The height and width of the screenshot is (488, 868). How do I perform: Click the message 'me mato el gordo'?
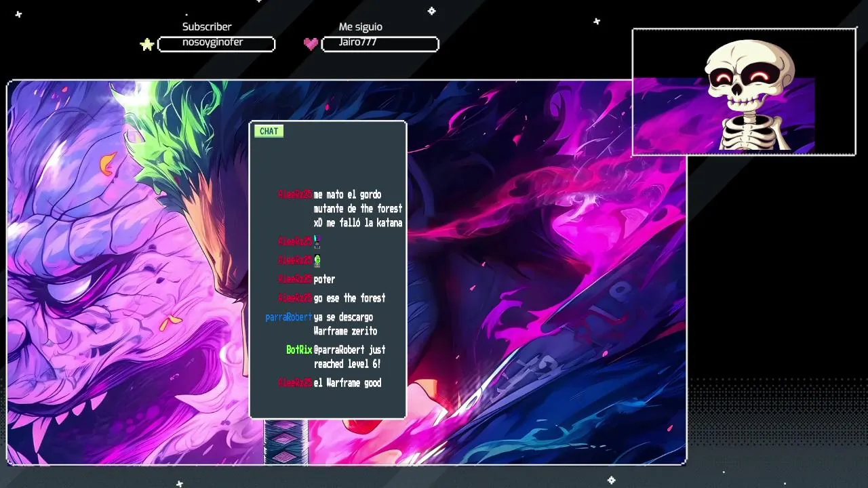[x=347, y=195]
